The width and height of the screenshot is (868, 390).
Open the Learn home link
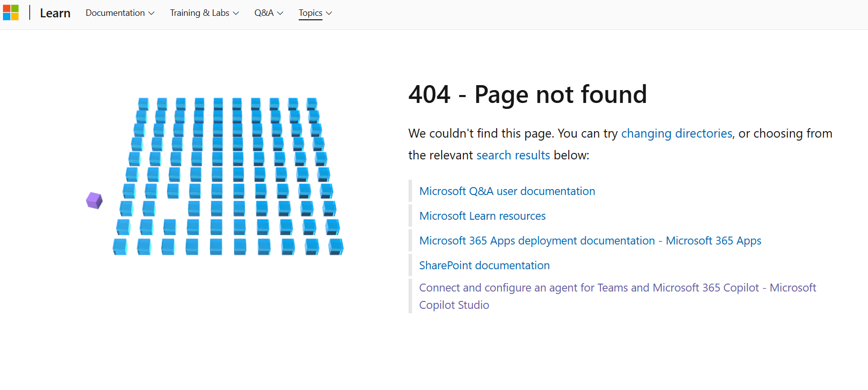[55, 13]
